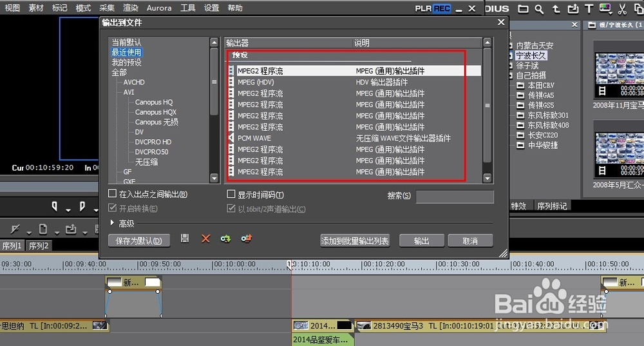Image resolution: width=644 pixels, height=346 pixels.
Task: Enable 在入出点之间输出 checkbox
Action: click(x=113, y=194)
